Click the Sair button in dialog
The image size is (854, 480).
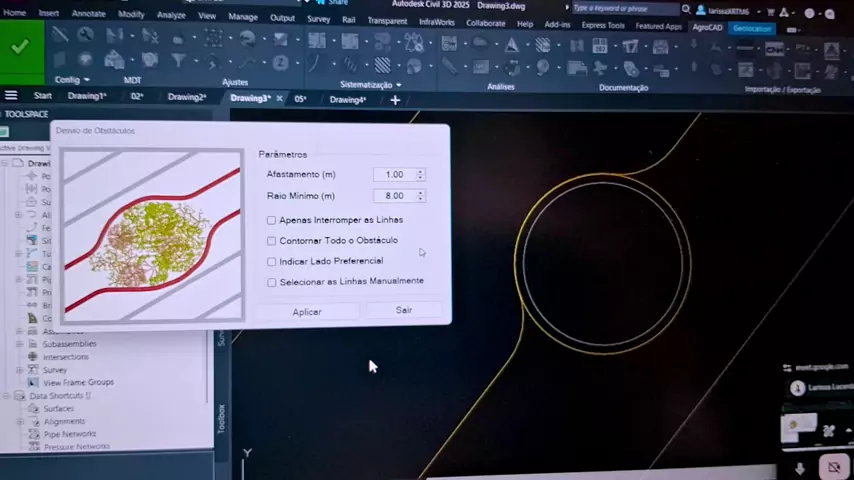coord(404,311)
